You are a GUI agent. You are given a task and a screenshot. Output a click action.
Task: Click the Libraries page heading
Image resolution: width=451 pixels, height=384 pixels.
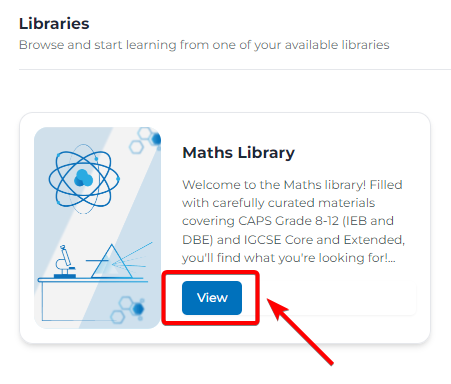click(54, 24)
